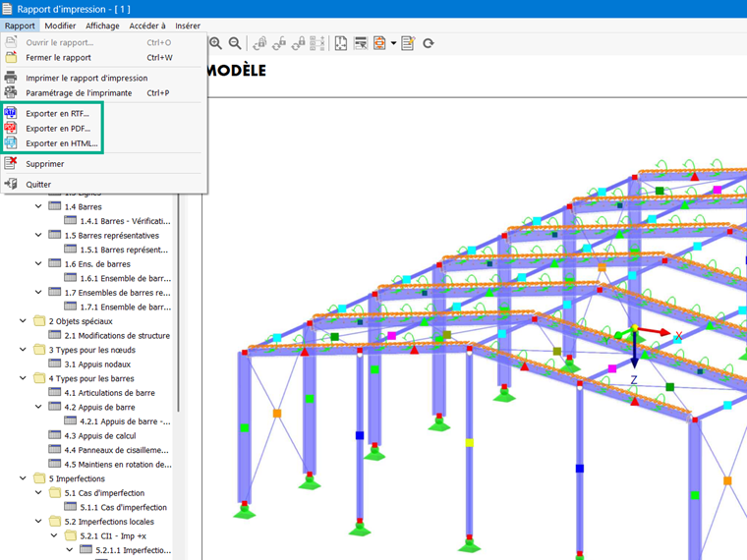This screenshot has height=560, width=747.
Task: Choose Supprimer in the Rapport menu
Action: 104,164
